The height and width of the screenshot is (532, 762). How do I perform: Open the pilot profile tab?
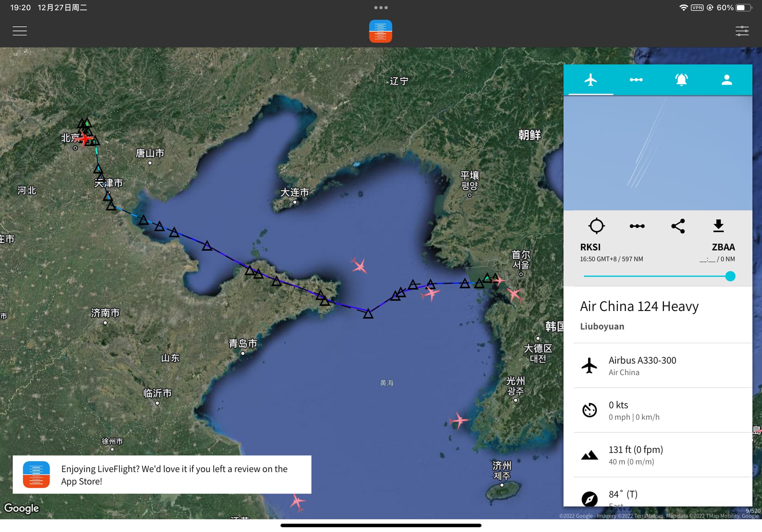point(727,80)
